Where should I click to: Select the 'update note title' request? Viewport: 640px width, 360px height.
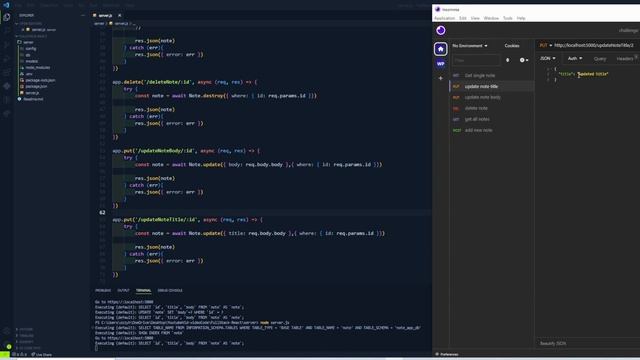(x=492, y=87)
